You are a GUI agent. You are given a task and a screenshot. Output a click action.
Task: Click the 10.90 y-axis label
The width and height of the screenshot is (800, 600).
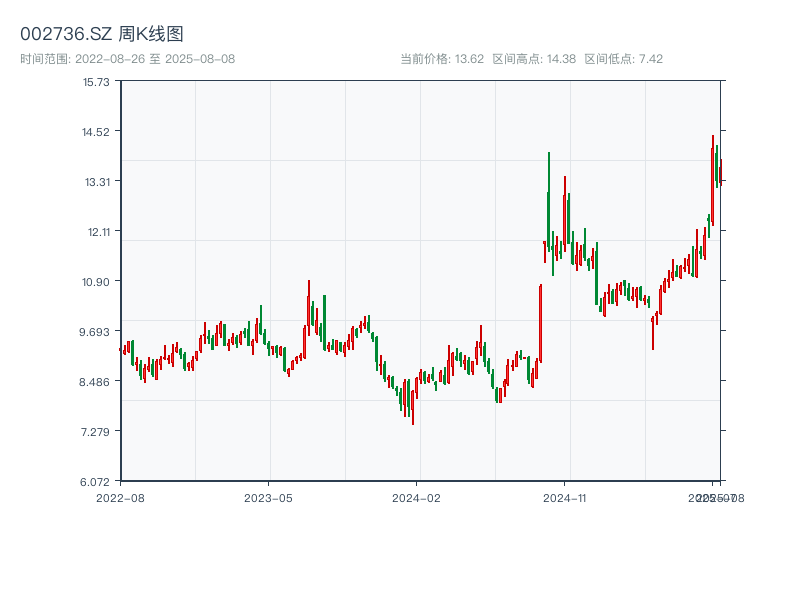[97, 281]
